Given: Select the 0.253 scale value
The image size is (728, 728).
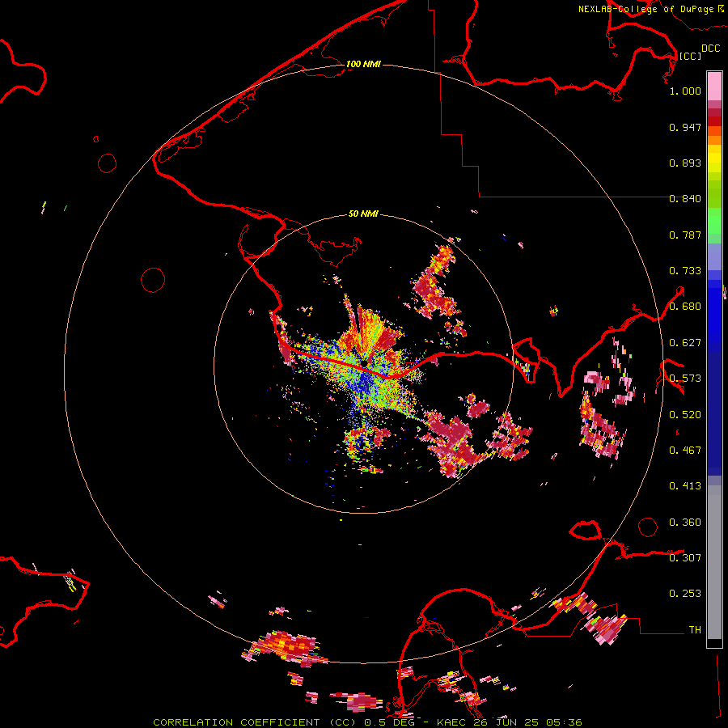Looking at the screenshot, I should pyautogui.click(x=685, y=594).
